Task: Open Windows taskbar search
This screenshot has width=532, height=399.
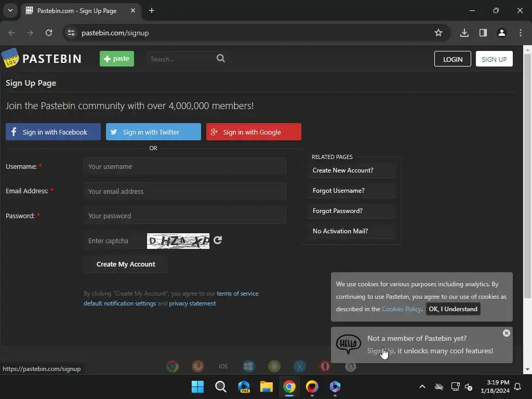Action: coord(220,387)
